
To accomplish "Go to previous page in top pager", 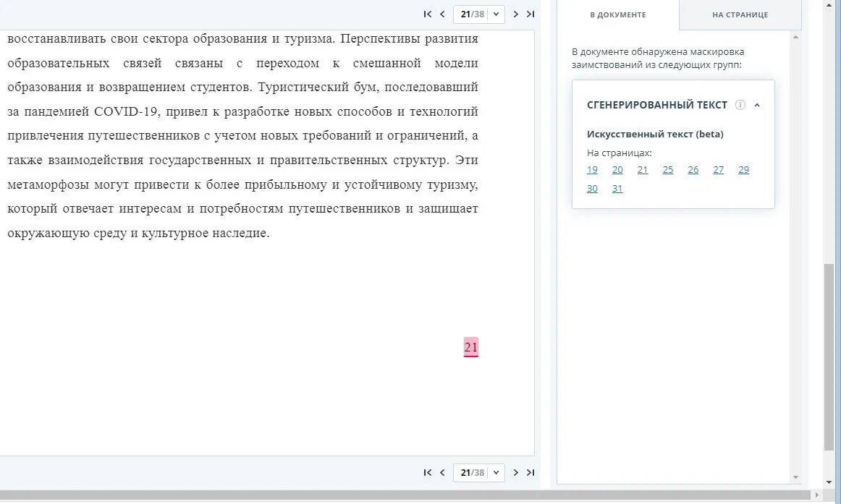I will (x=442, y=14).
